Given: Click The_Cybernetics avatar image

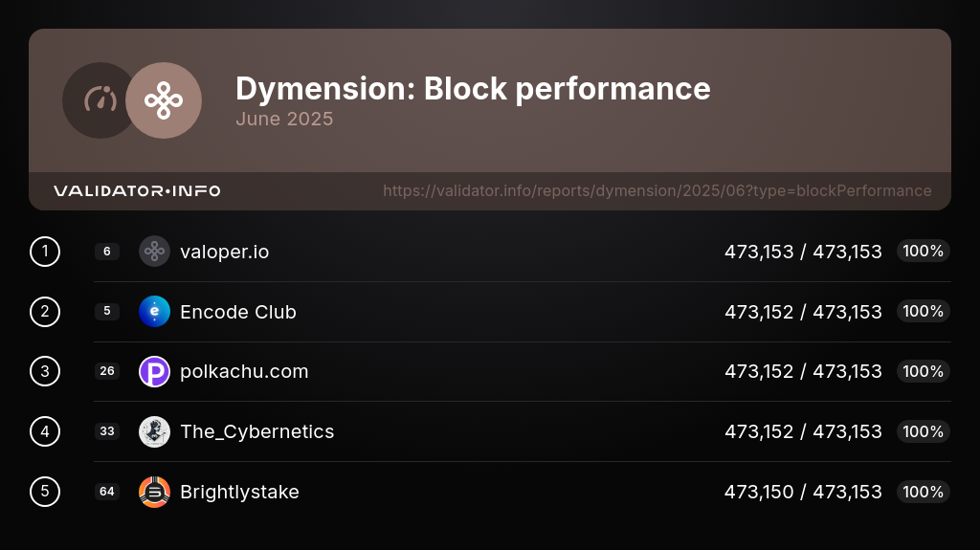Looking at the screenshot, I should click(154, 431).
